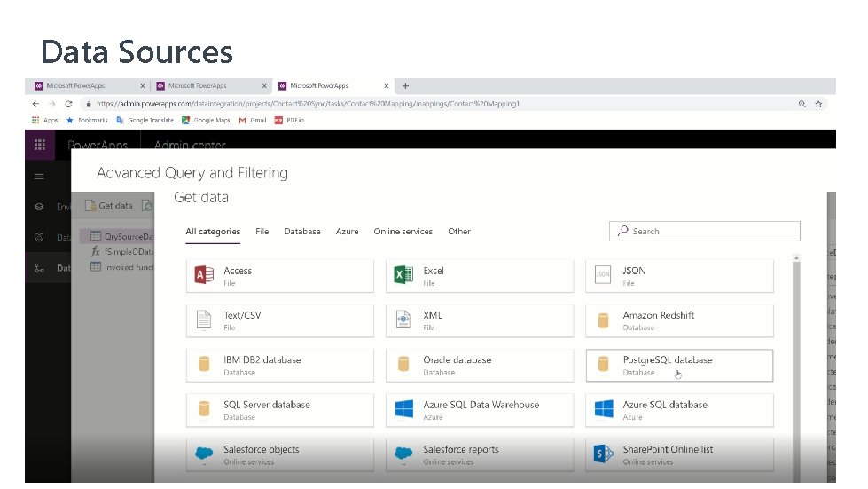Image resolution: width=868 pixels, height=489 pixels.
Task: Toggle the hamburger navigation menu
Action: [39, 177]
